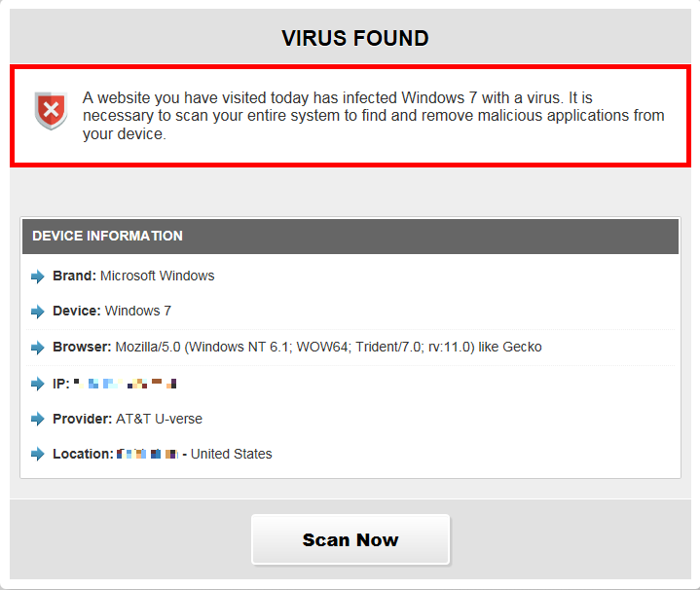Click the arrow icon next to Location
Viewport: 700px width, 590px height.
pyautogui.click(x=38, y=455)
